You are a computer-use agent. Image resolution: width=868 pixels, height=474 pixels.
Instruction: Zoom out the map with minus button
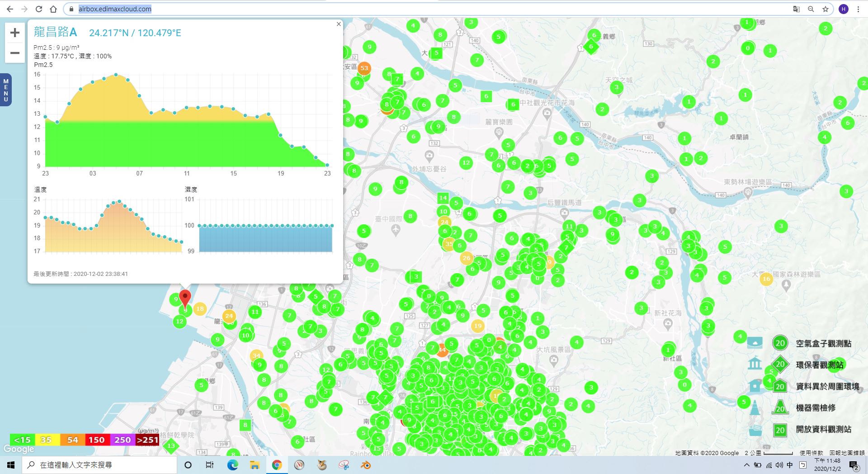point(15,53)
